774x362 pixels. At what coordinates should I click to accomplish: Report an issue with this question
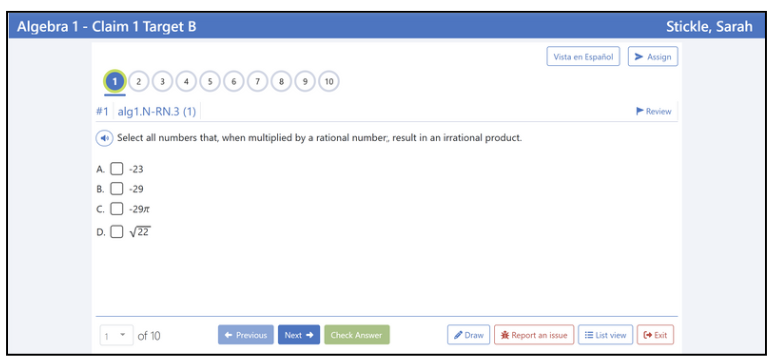coord(534,335)
